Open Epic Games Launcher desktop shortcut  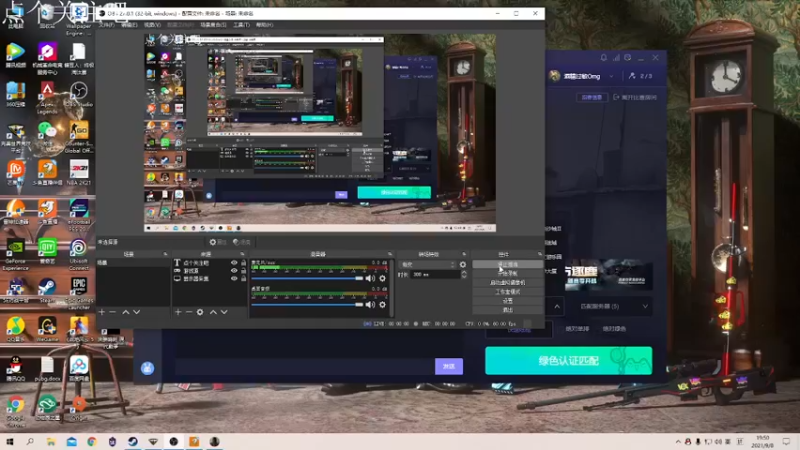79,293
